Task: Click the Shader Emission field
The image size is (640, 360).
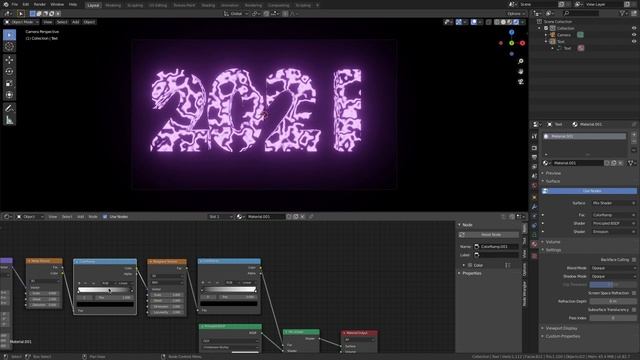Action: point(613,231)
